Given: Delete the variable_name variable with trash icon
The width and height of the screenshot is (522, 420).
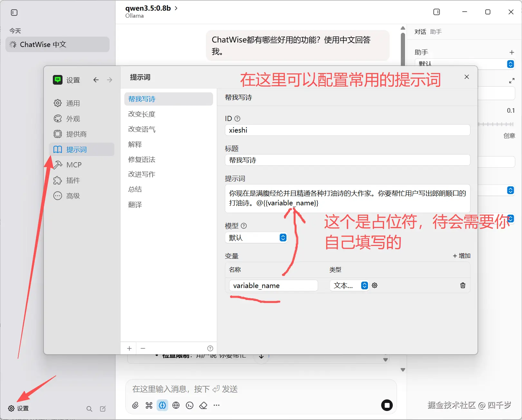Looking at the screenshot, I should (x=463, y=285).
